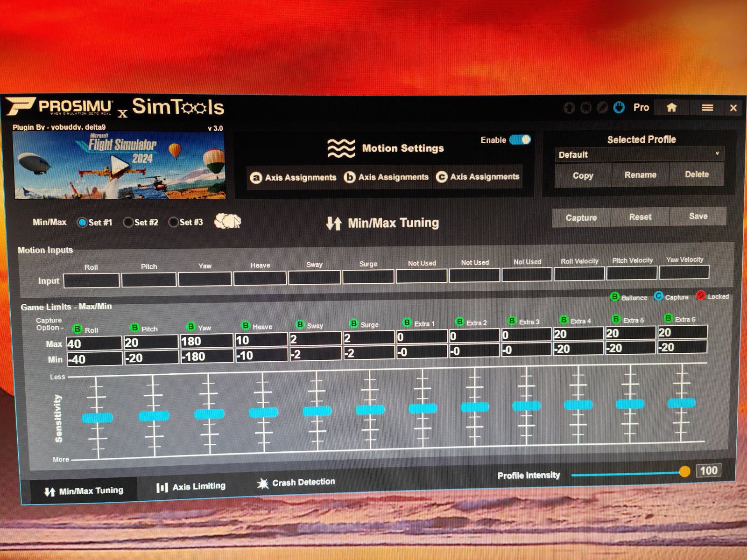
Task: Click the green B capture option for Yaw
Action: (x=190, y=326)
